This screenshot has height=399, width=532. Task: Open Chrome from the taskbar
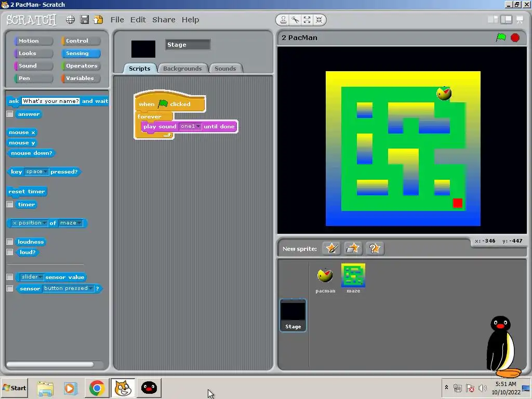97,388
